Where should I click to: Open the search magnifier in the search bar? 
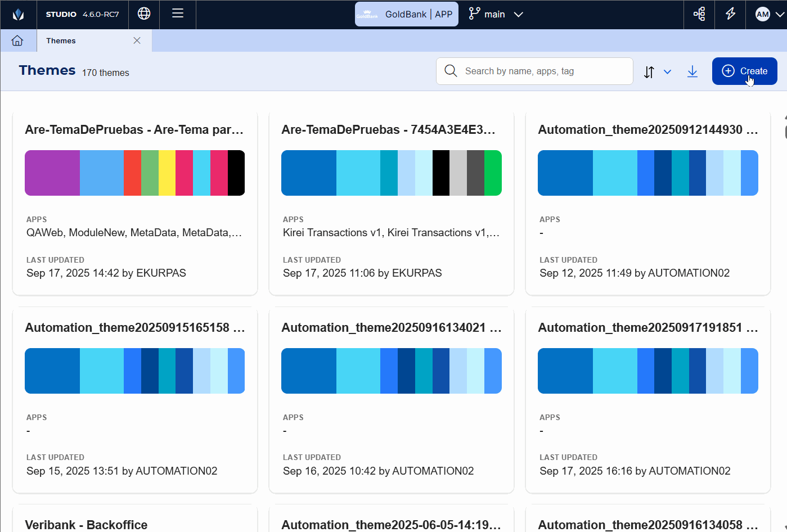[x=451, y=71]
